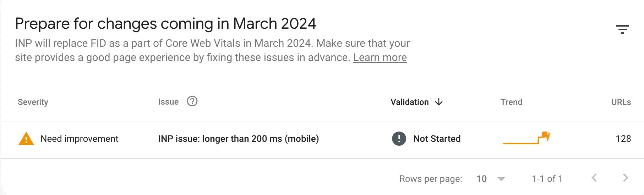Click the Validation sort arrow
This screenshot has width=644, height=195.
(439, 102)
